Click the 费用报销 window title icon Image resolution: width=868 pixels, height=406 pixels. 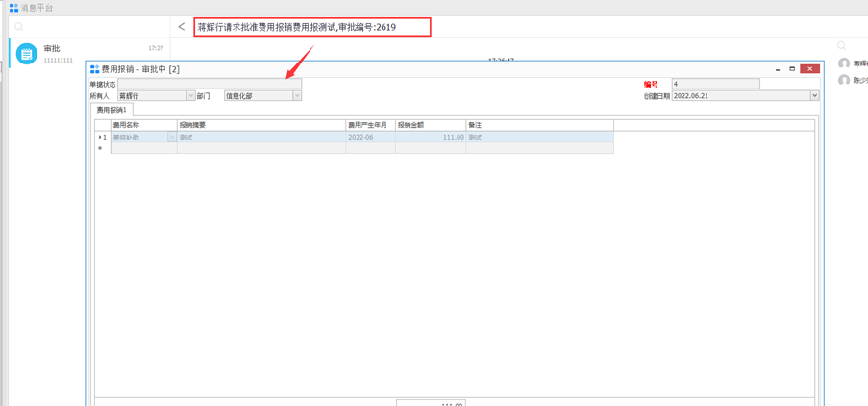[x=94, y=69]
